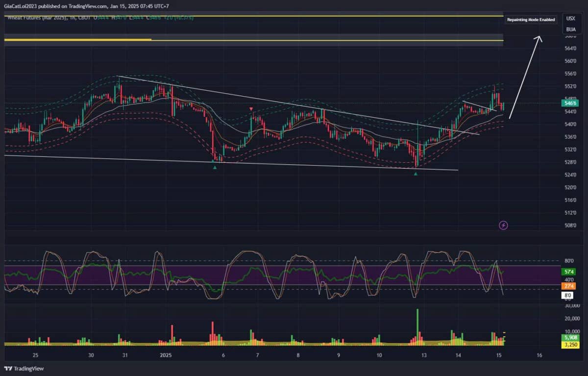Click the 560'0 price axis label
Image resolution: width=588 pixels, height=376 pixels.
pos(570,61)
